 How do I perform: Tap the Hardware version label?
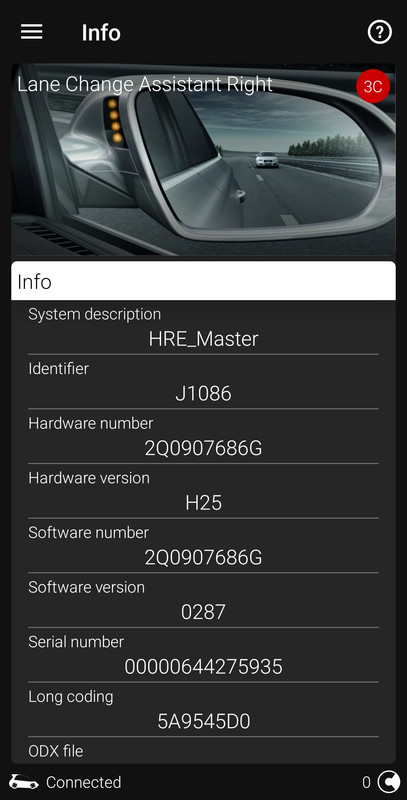coord(89,478)
